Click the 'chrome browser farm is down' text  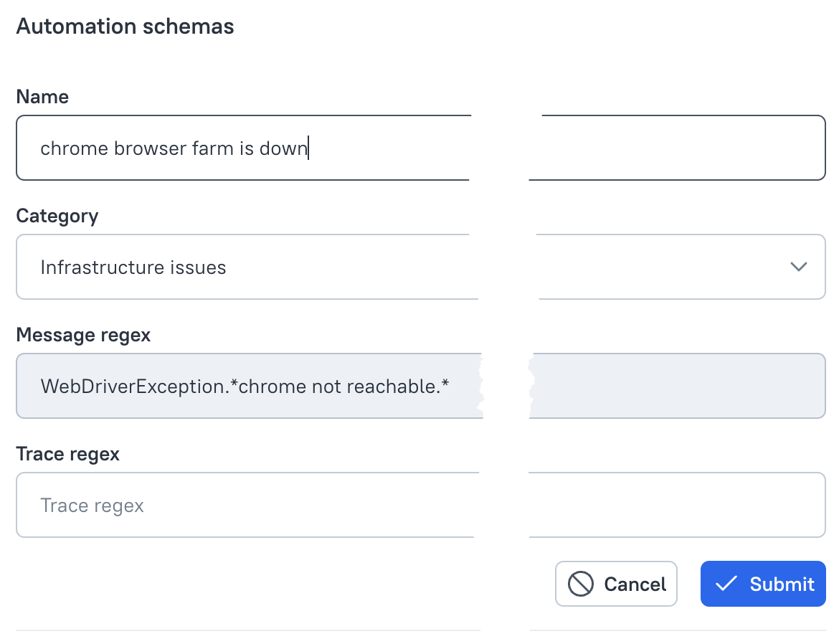[174, 148]
